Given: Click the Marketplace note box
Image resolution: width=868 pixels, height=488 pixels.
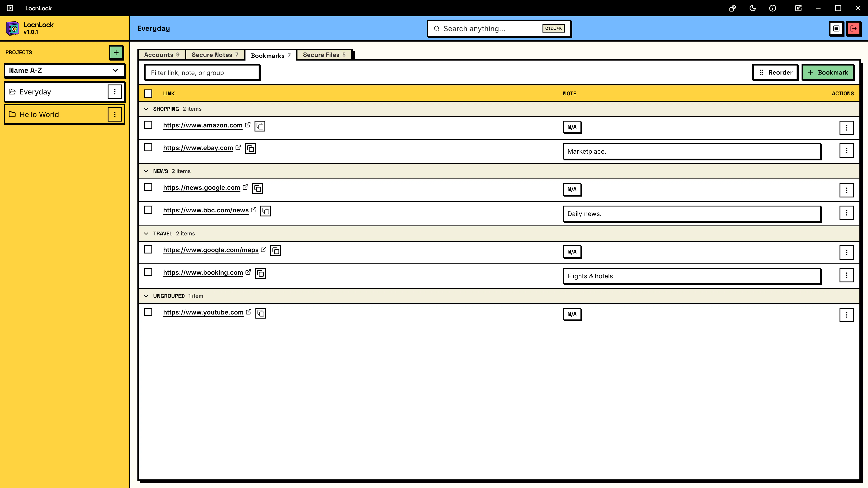Looking at the screenshot, I should point(692,152).
